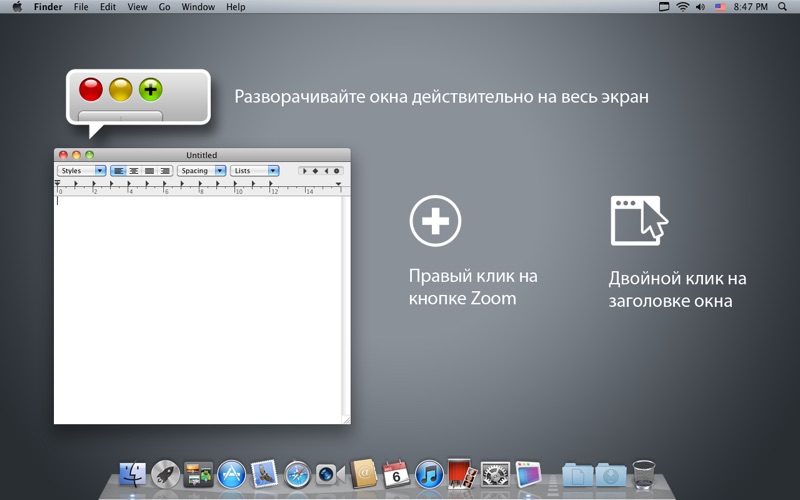The width and height of the screenshot is (800, 500).
Task: Select left text alignment
Action: 119,171
